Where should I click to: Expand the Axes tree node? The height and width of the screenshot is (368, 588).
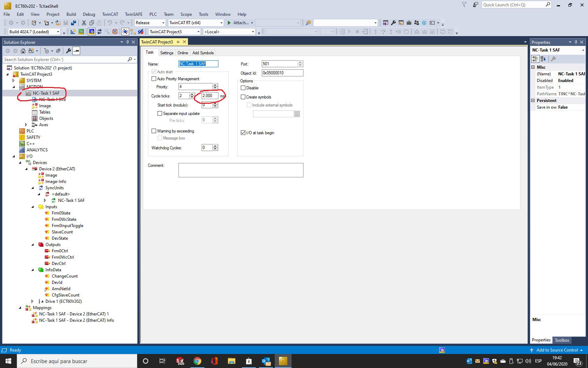26,125
